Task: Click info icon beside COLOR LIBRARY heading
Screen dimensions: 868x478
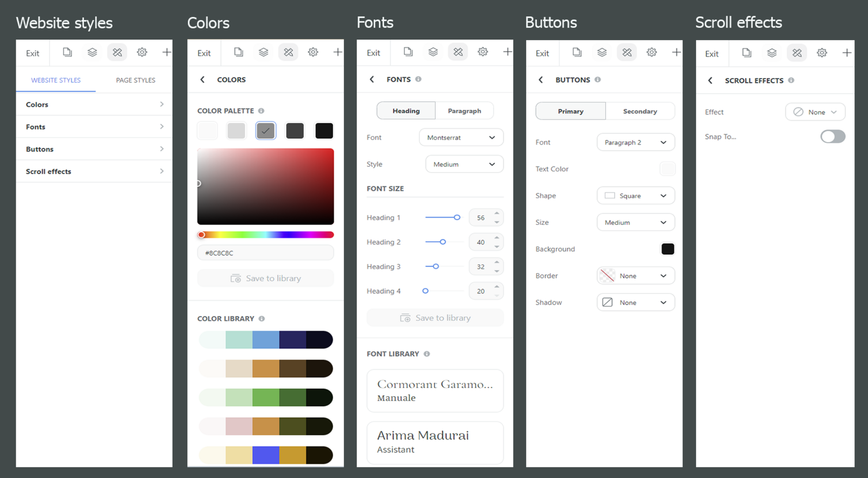Action: [x=261, y=319]
